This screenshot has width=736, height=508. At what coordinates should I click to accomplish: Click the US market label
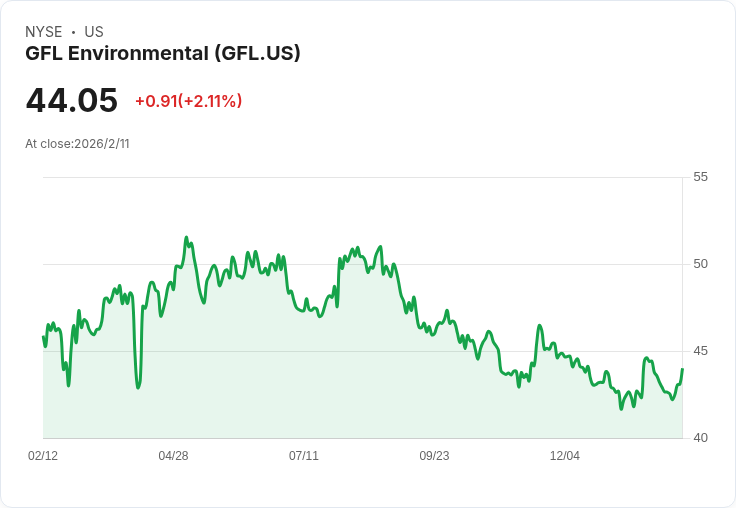click(94, 32)
